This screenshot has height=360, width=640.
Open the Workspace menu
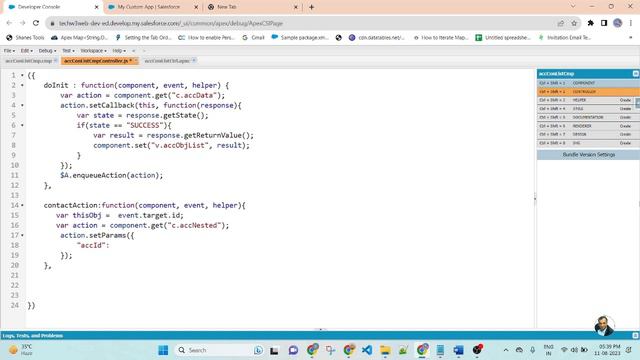click(x=93, y=51)
